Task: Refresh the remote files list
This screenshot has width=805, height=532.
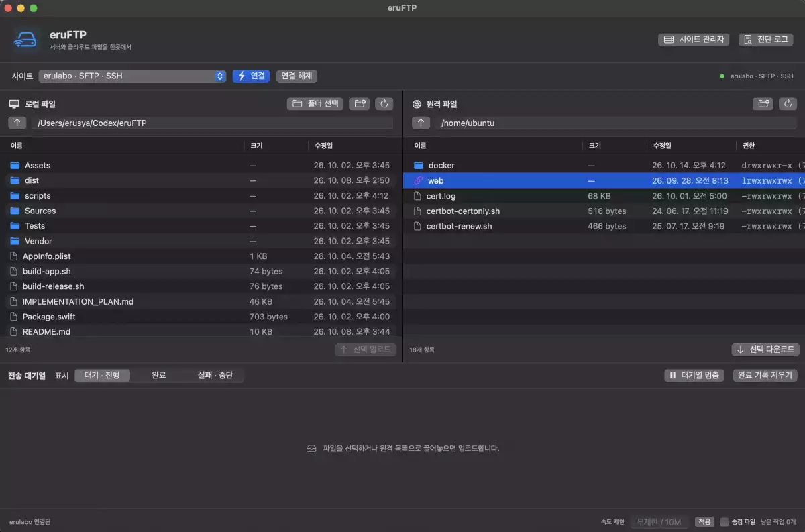Action: click(x=788, y=104)
